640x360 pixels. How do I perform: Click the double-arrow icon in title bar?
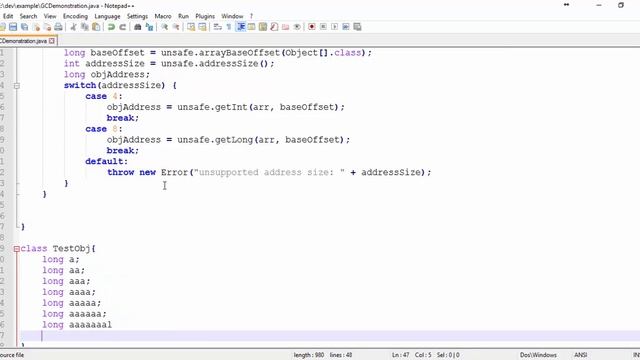pos(567,5)
